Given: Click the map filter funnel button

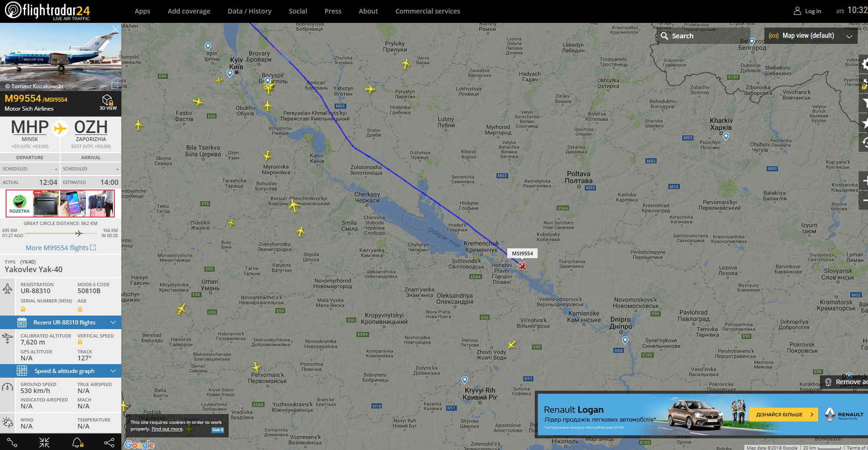Looking at the screenshot, I should coord(864,103).
